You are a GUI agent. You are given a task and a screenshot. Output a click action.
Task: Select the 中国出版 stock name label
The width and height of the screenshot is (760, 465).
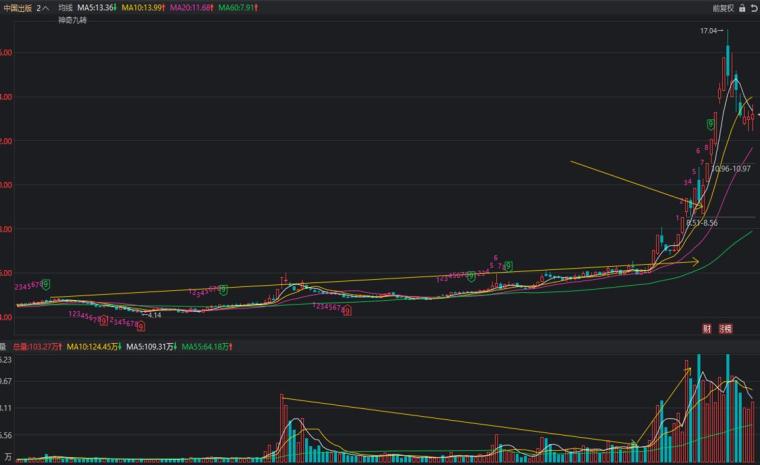click(17, 7)
